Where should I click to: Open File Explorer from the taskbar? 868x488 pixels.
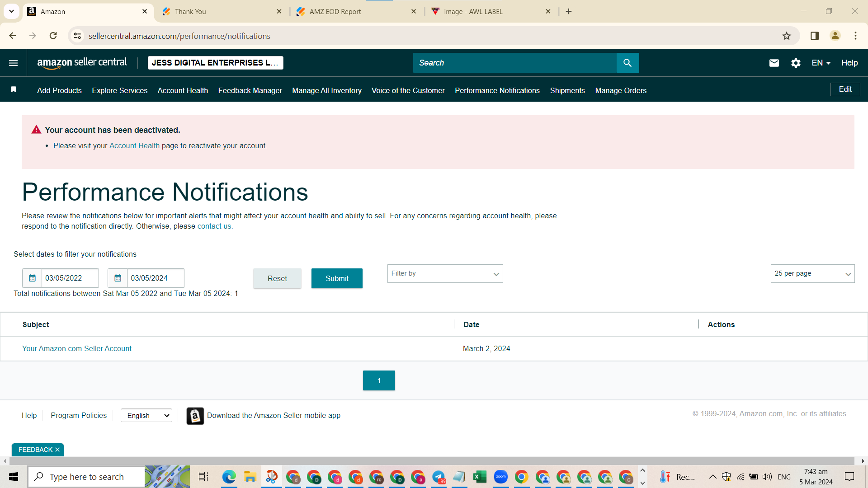tap(250, 477)
